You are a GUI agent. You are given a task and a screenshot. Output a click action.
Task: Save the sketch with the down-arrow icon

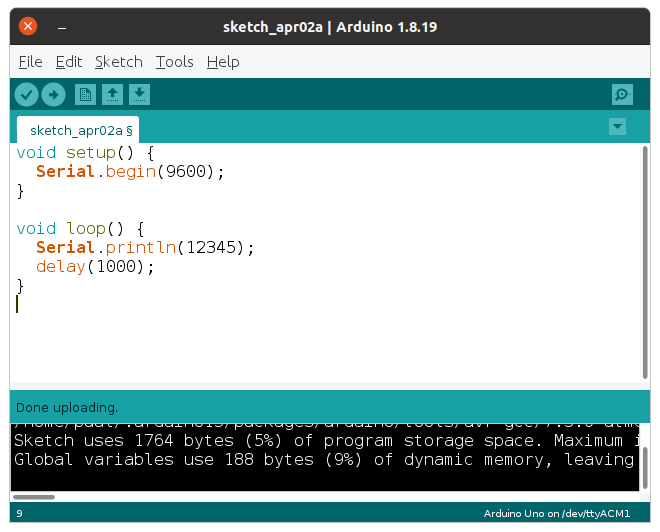(x=139, y=94)
